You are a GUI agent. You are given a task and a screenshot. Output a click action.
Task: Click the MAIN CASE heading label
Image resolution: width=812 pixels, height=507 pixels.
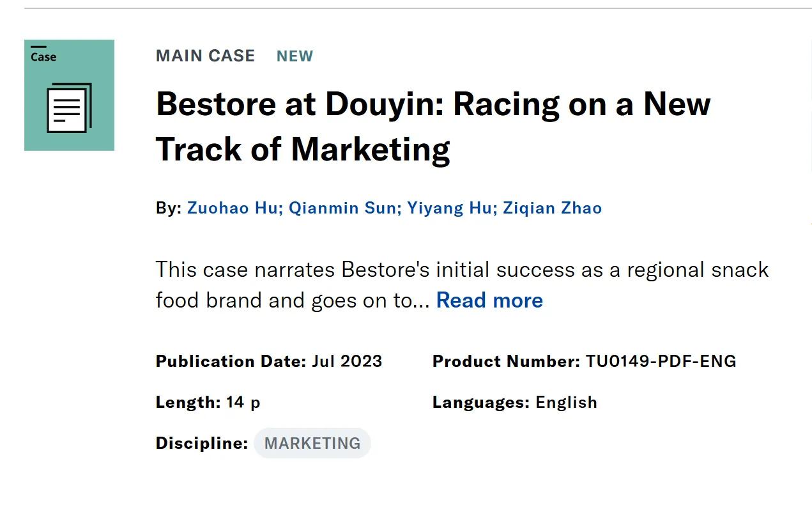[x=205, y=56]
